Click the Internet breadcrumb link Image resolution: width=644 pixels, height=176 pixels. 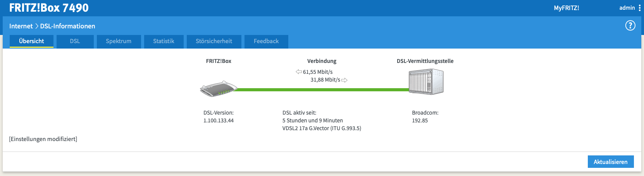(x=21, y=26)
